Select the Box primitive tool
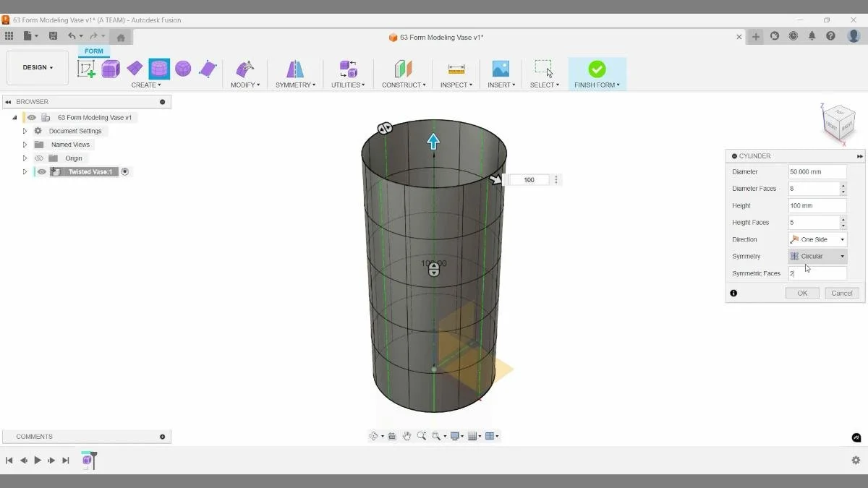 point(110,67)
